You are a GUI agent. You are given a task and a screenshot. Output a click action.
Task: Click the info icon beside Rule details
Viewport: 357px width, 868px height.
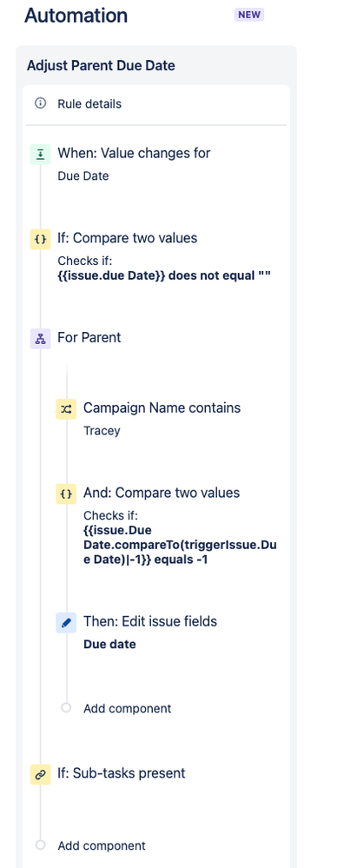click(x=41, y=103)
